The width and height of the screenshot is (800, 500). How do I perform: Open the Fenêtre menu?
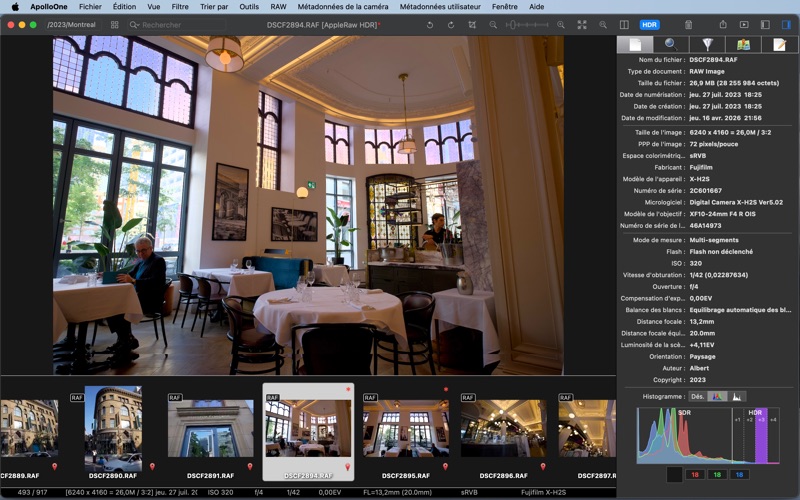pyautogui.click(x=505, y=7)
